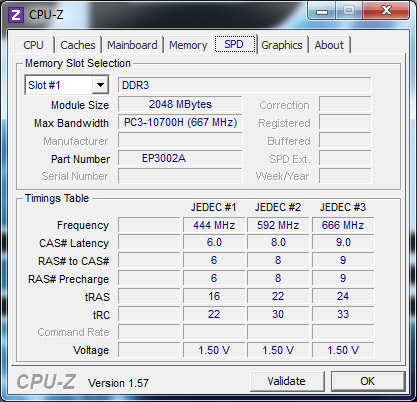Click the CPU-Z purple Z title icon

16,15
